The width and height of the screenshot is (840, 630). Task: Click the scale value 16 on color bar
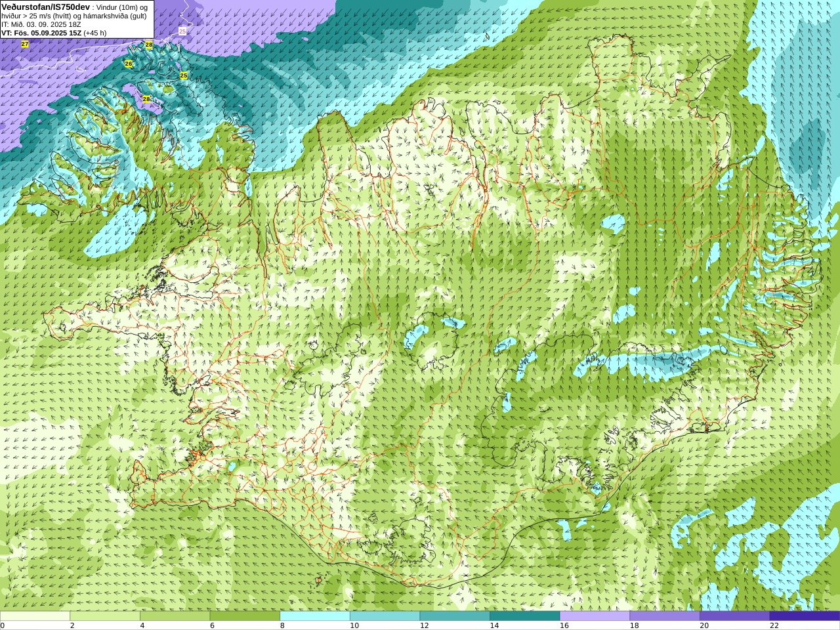(564, 625)
